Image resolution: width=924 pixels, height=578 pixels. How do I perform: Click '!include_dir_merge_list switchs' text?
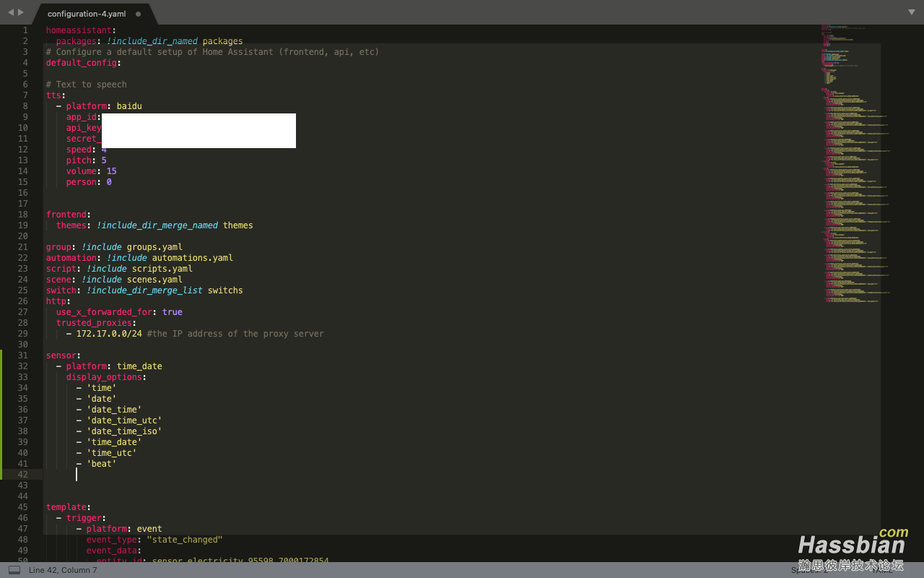pyautogui.click(x=165, y=290)
